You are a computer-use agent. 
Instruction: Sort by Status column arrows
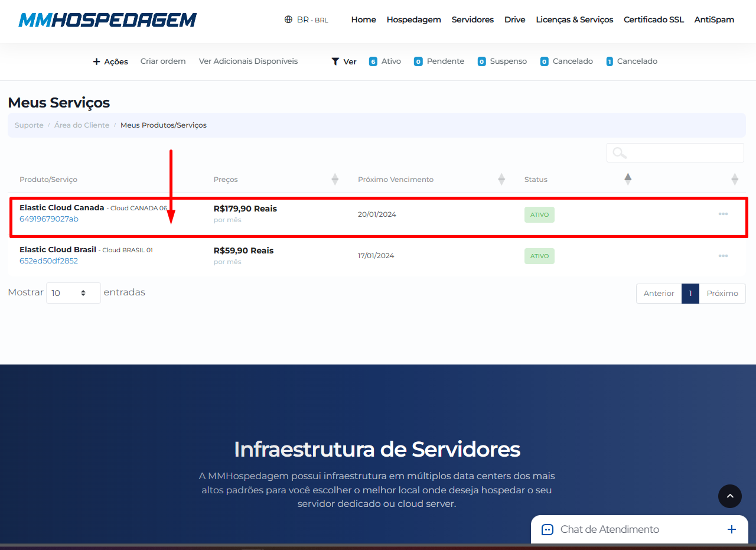pos(628,179)
